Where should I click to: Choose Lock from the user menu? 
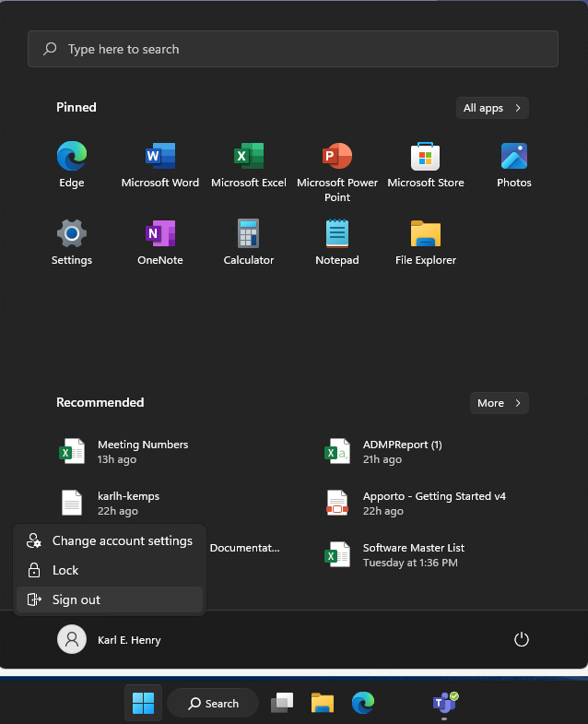[x=110, y=570]
